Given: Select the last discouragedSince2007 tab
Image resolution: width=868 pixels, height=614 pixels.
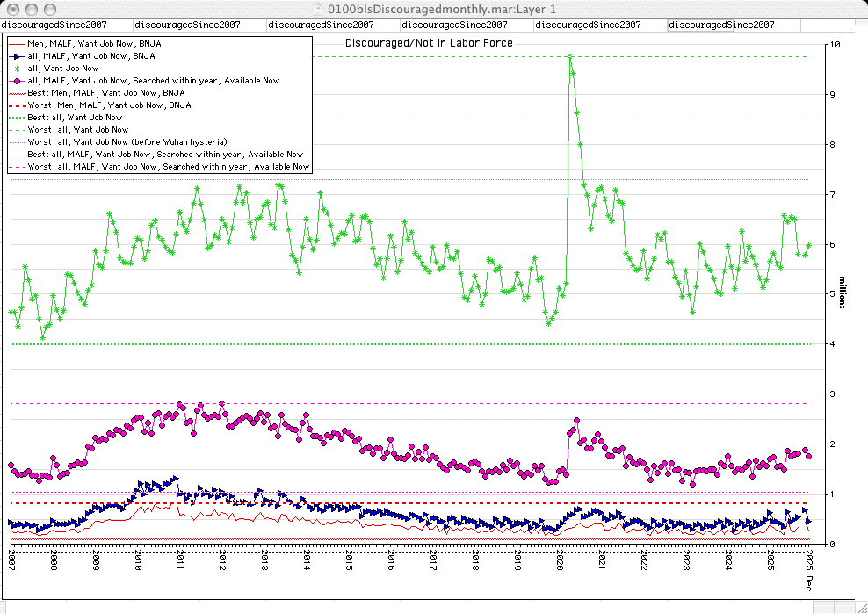Looking at the screenshot, I should tap(721, 25).
